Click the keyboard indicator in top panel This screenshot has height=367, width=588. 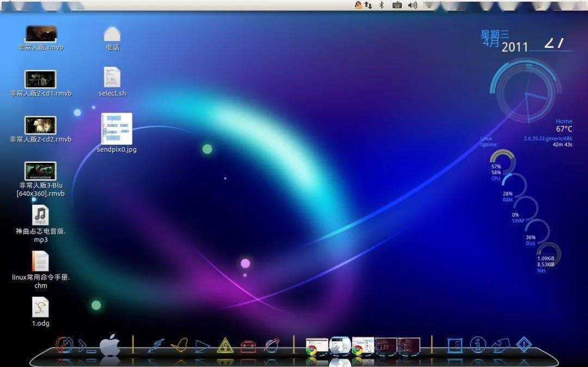coord(397,5)
